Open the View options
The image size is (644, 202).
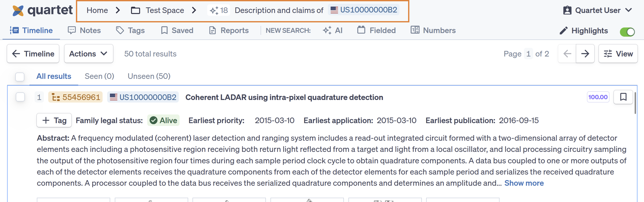click(x=618, y=54)
